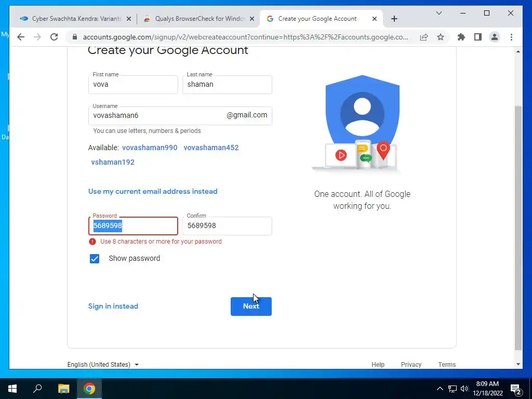This screenshot has width=532, height=399.
Task: Click the Show password label text
Action: (135, 259)
